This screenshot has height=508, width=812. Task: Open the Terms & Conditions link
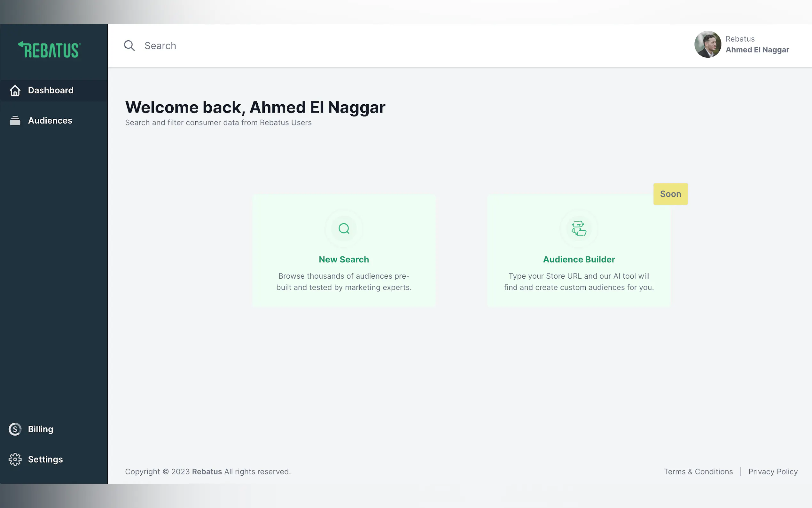coord(698,472)
